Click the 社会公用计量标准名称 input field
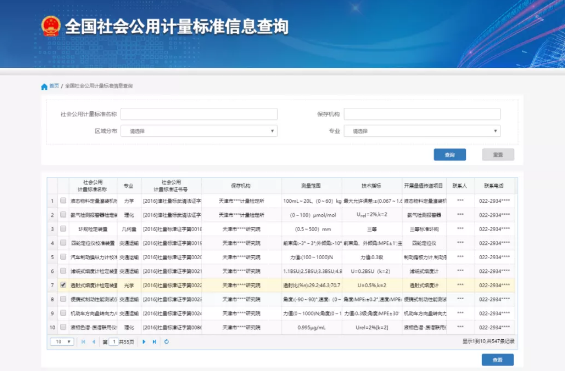 pos(199,114)
